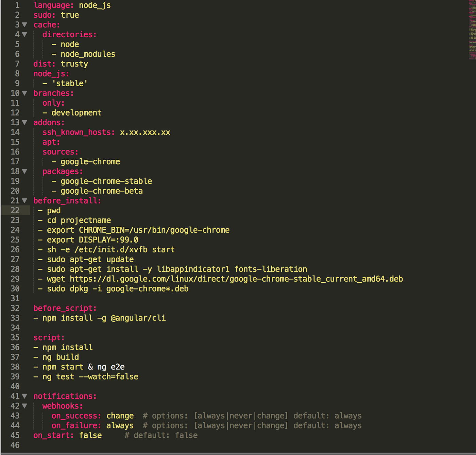Click the 'pwd' command on line 22
Viewport: 476px width, 455px height.
click(54, 211)
